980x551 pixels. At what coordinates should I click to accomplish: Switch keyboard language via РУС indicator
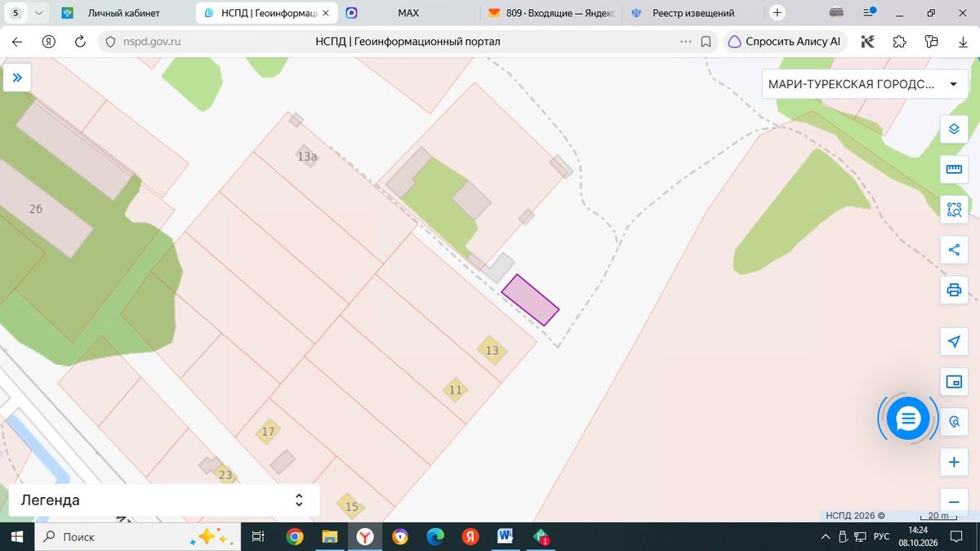click(x=881, y=536)
